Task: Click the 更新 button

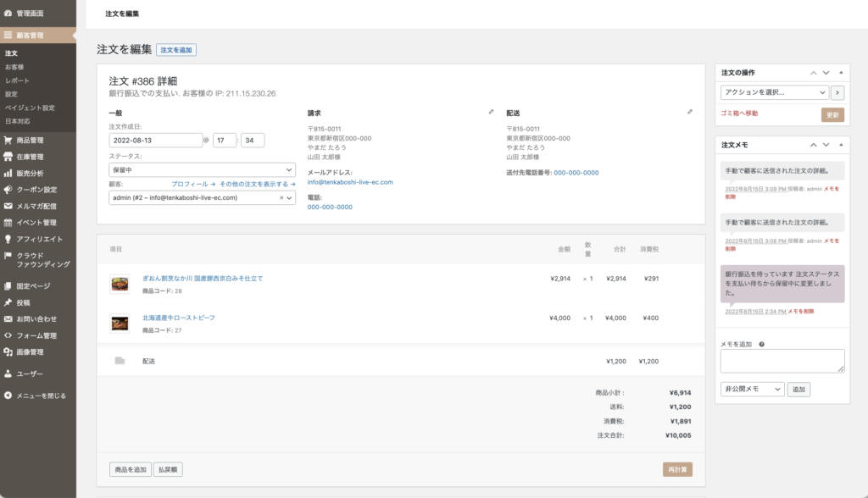Action: tap(832, 114)
